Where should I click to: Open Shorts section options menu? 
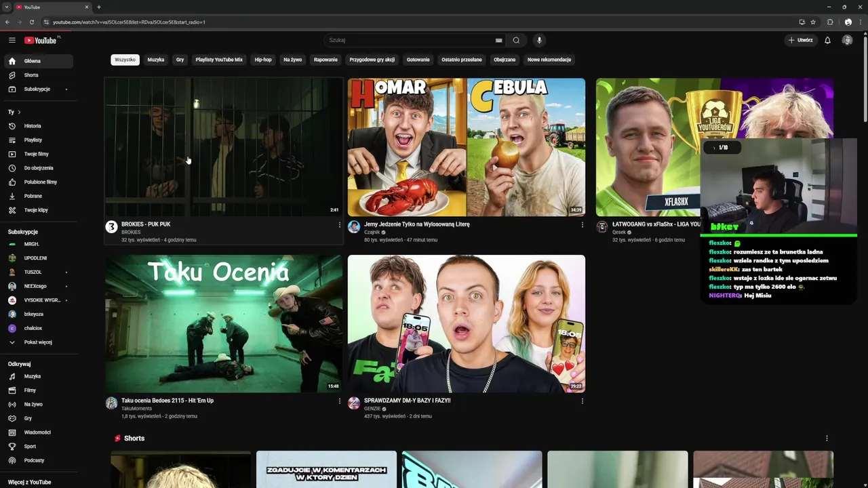[827, 439]
